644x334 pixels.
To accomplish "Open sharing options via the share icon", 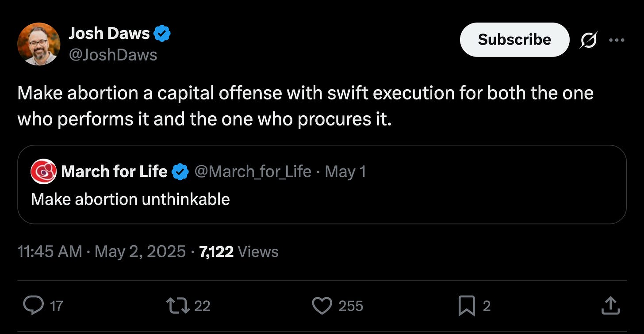I will coord(611,304).
